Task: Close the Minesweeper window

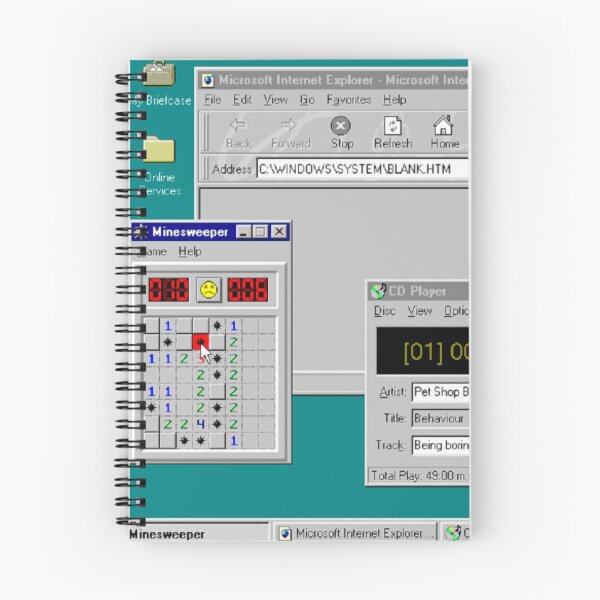Action: tap(279, 232)
